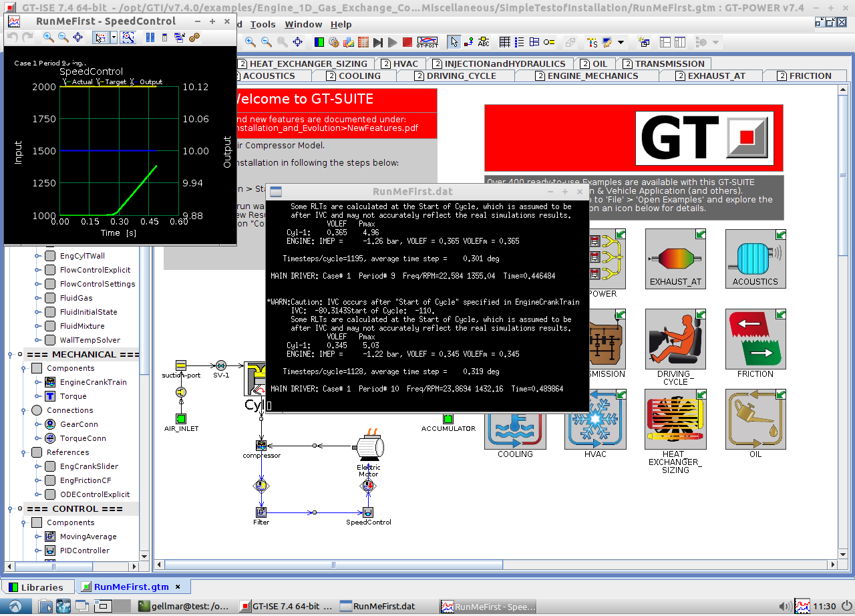
Task: Click the table grid view icon
Action: click(x=505, y=42)
